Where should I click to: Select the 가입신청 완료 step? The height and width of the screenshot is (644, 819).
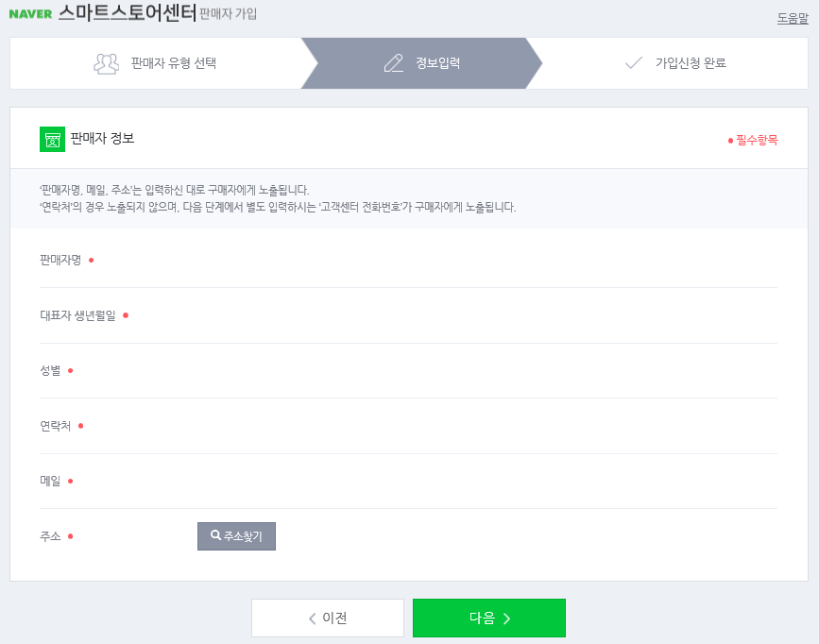point(674,63)
